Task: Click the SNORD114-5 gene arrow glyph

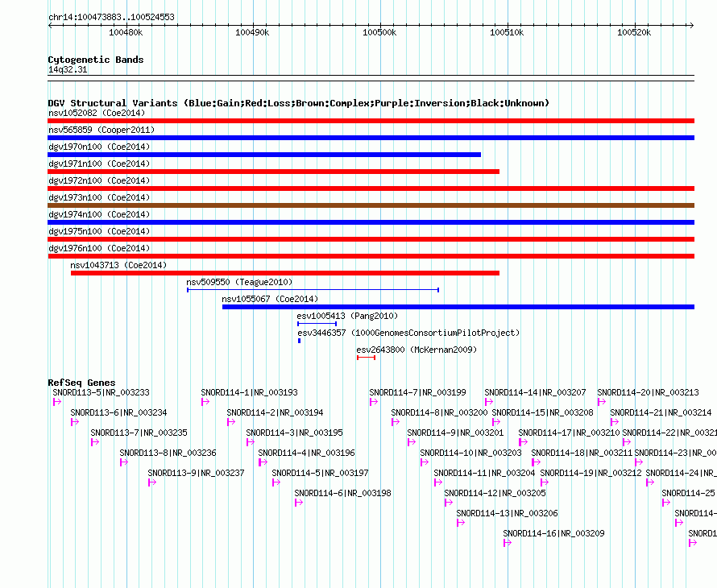Action: [276, 482]
